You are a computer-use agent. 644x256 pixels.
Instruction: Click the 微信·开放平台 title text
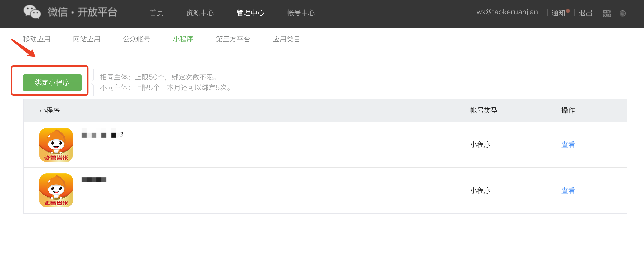tap(82, 12)
